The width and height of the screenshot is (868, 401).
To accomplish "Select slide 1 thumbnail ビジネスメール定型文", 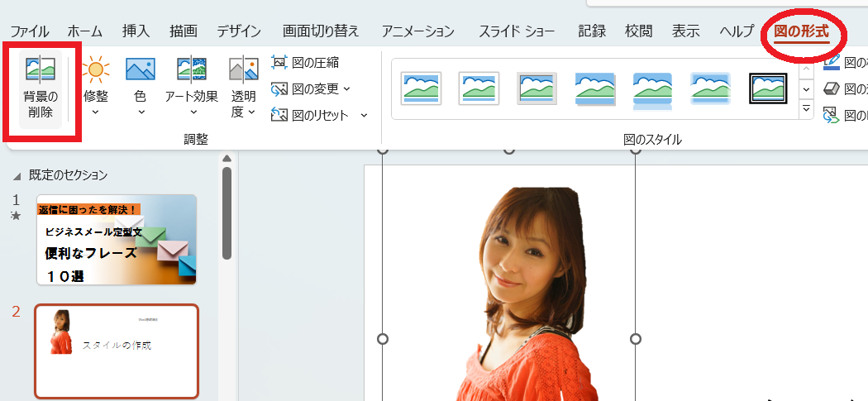I will point(117,239).
